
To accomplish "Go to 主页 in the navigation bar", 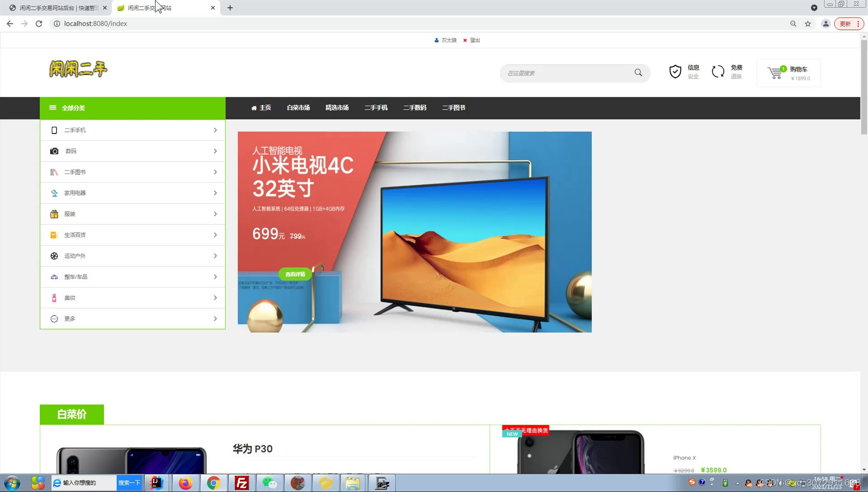I will [261, 108].
